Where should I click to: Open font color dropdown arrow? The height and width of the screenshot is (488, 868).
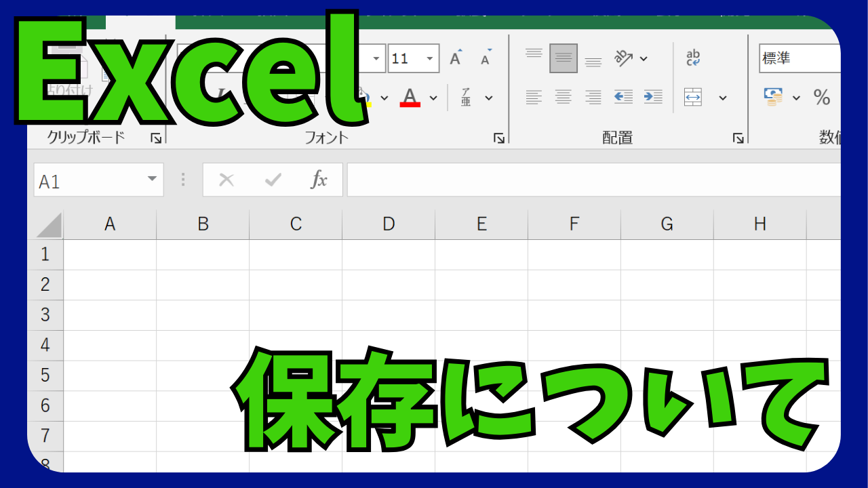433,98
